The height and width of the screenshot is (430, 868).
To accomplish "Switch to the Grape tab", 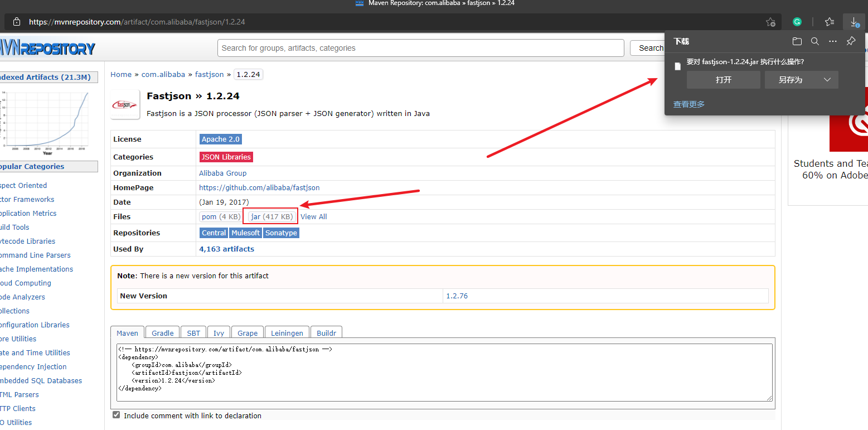I will click(248, 332).
